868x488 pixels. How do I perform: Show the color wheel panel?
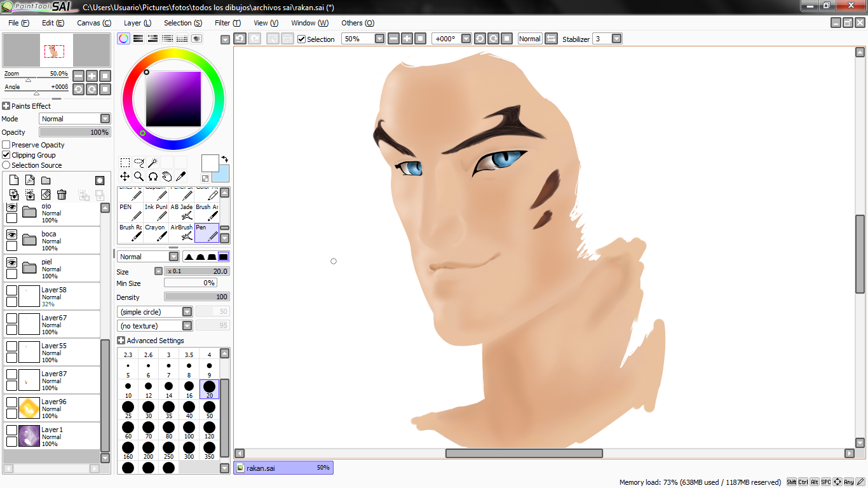tap(124, 39)
